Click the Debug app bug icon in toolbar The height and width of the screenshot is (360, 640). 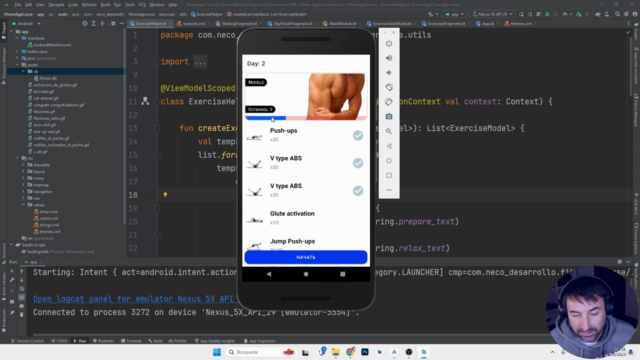pos(547,14)
